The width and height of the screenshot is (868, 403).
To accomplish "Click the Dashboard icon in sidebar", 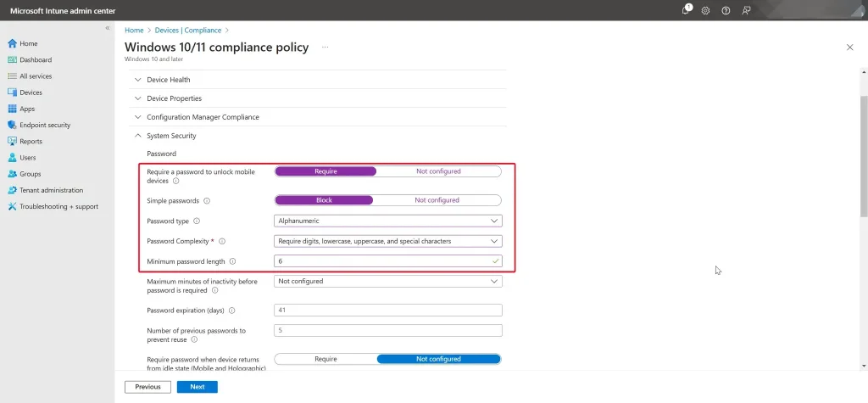I will click(x=12, y=60).
